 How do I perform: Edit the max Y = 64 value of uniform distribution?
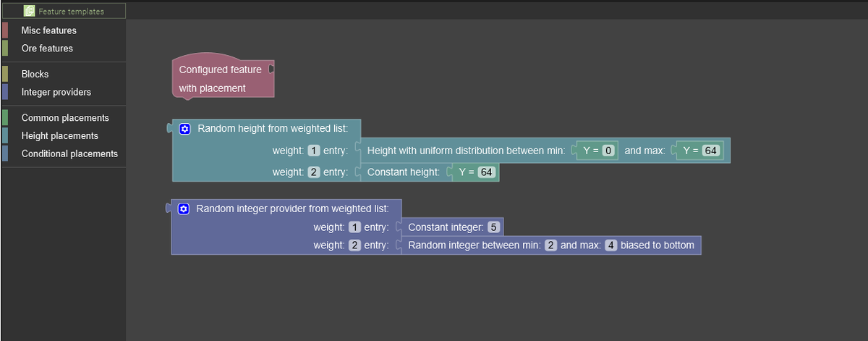pos(711,151)
